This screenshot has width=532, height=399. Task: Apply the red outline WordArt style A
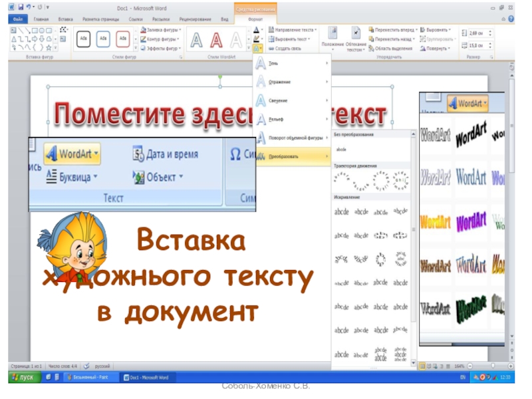tap(216, 40)
